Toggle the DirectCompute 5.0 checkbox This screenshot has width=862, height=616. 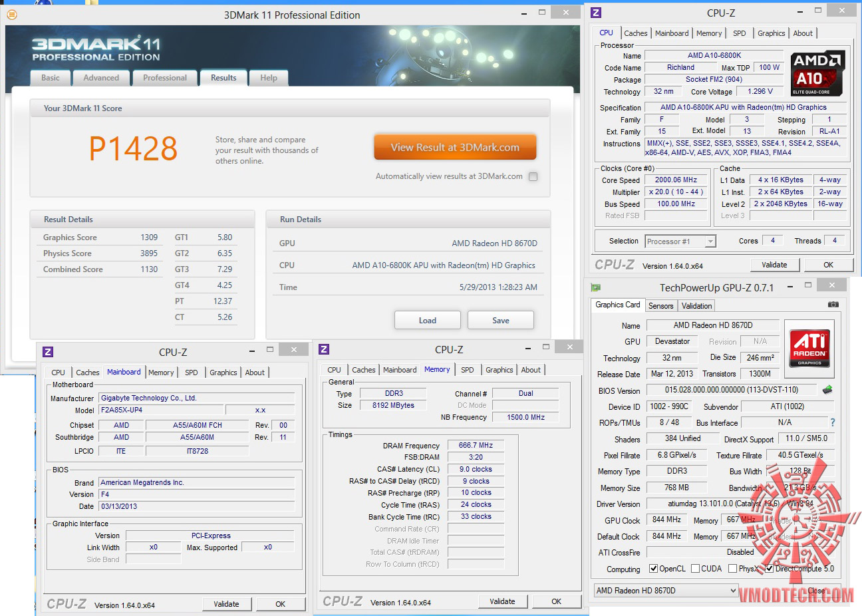770,569
